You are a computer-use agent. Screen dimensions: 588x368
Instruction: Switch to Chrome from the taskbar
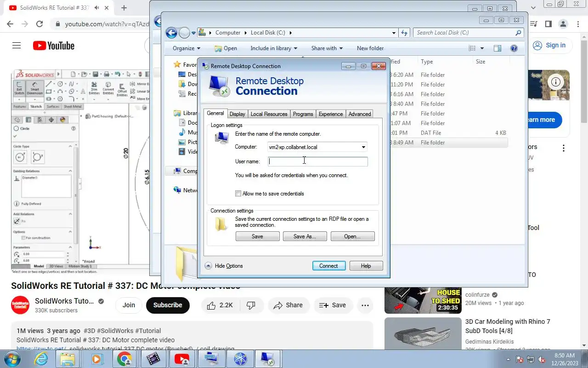coord(124,359)
